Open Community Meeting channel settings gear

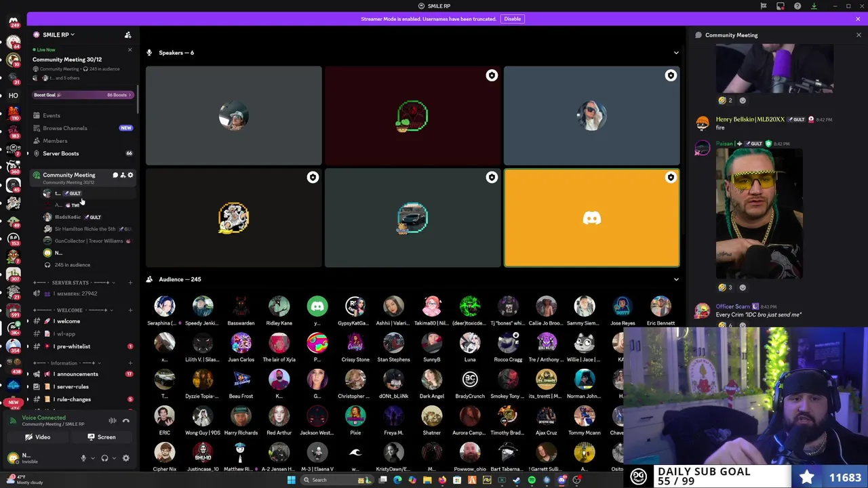pos(130,176)
